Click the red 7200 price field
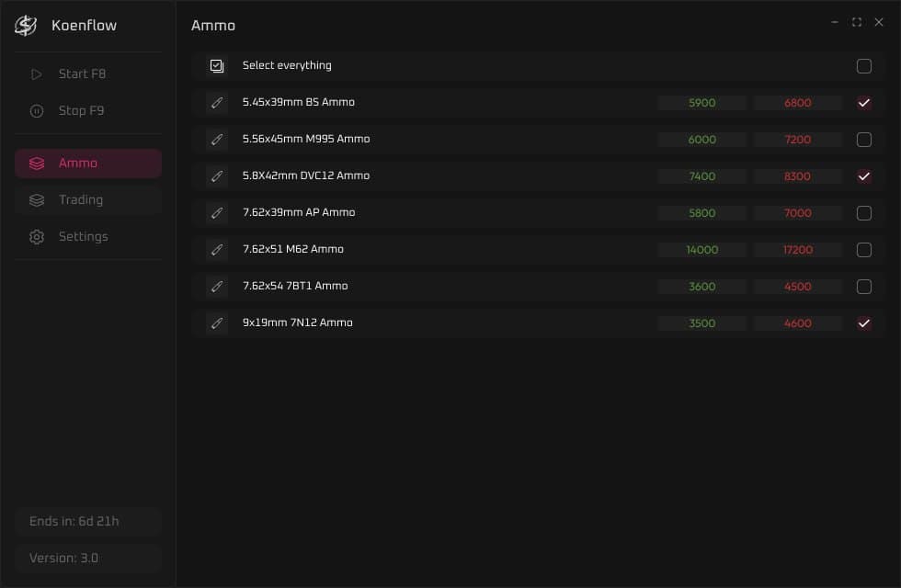901x588 pixels. point(798,140)
